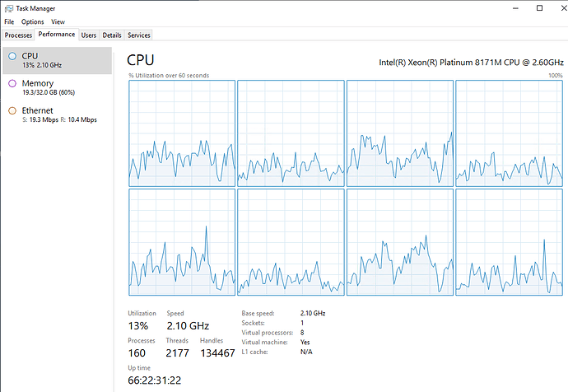The width and height of the screenshot is (568, 392).
Task: Switch to the Users tab
Action: click(89, 35)
